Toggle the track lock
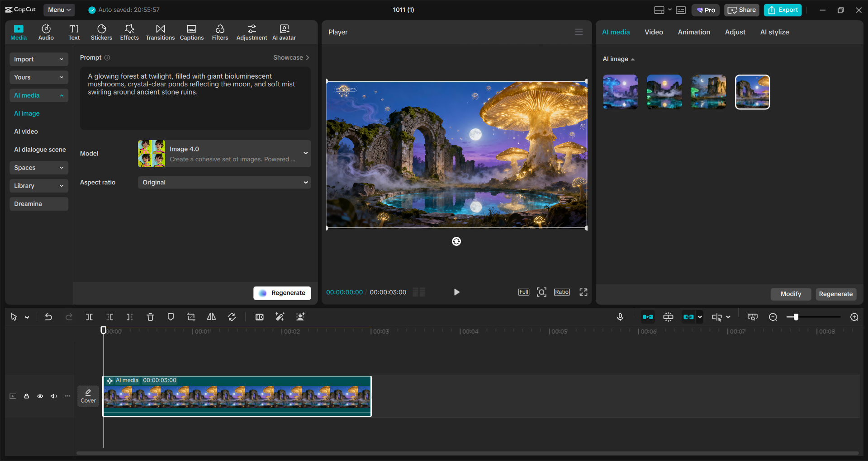868x461 pixels. [26, 396]
